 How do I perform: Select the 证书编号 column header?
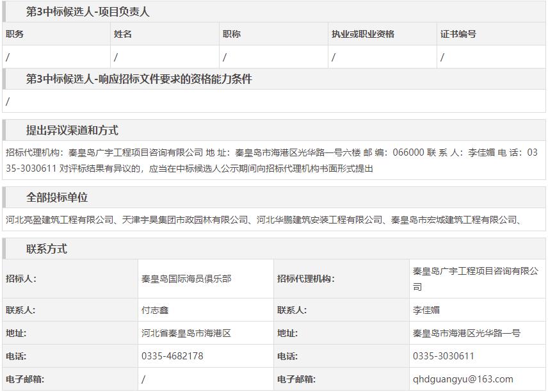(x=458, y=34)
